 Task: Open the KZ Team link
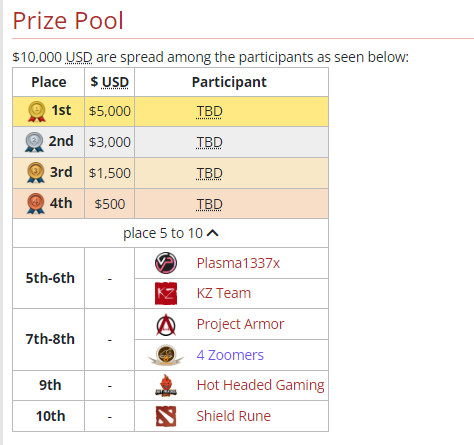point(224,293)
